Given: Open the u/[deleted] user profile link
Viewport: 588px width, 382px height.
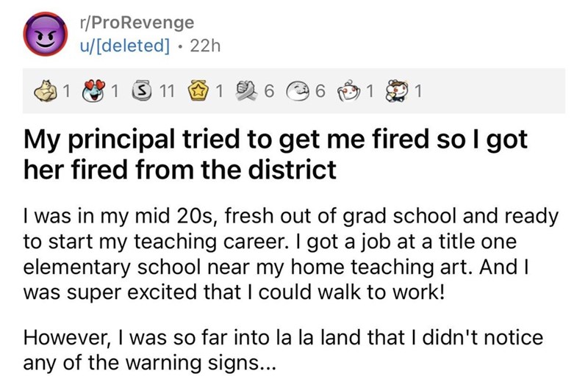Looking at the screenshot, I should (x=126, y=45).
